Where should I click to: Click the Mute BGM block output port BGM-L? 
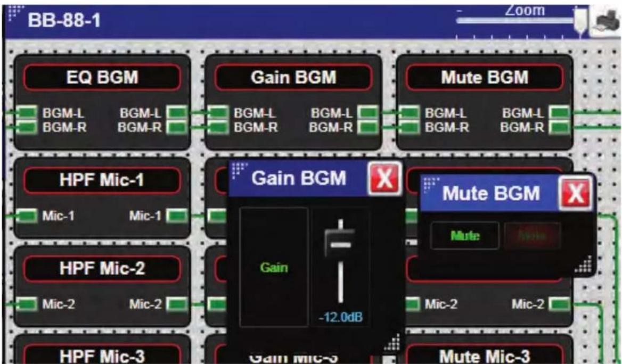[559, 113]
